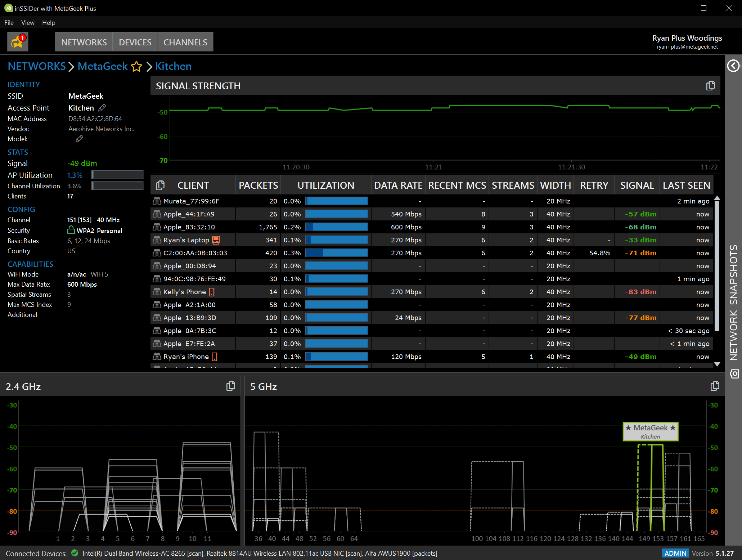This screenshot has height=560, width=742.
Task: Edit the Model field with the pencil icon
Action: 79,139
